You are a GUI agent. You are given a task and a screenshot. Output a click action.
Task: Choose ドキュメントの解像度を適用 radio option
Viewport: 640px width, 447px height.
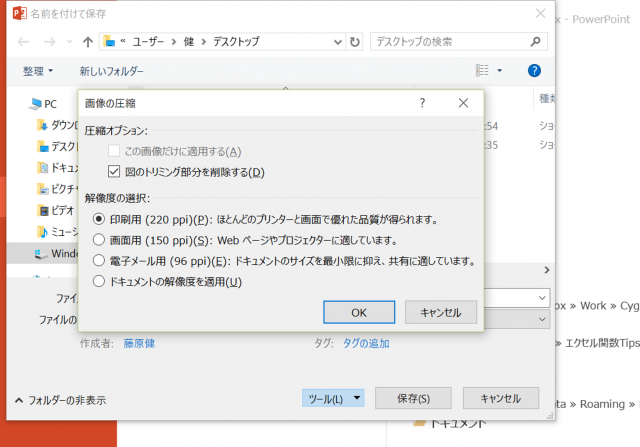click(x=98, y=282)
